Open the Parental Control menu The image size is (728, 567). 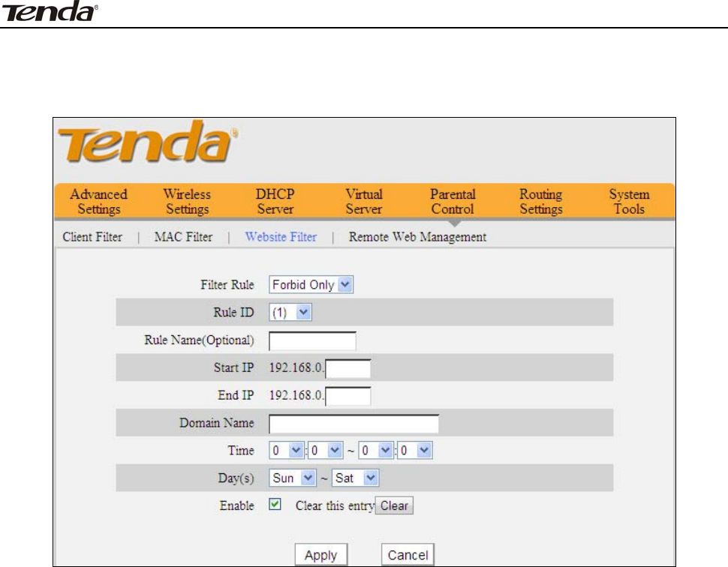(x=453, y=201)
